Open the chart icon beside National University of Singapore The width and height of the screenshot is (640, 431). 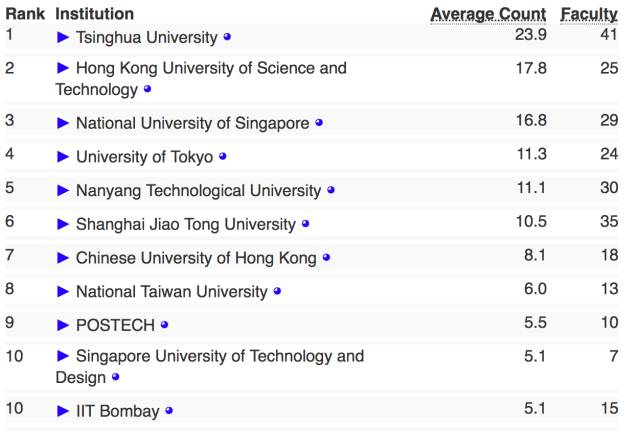(319, 123)
